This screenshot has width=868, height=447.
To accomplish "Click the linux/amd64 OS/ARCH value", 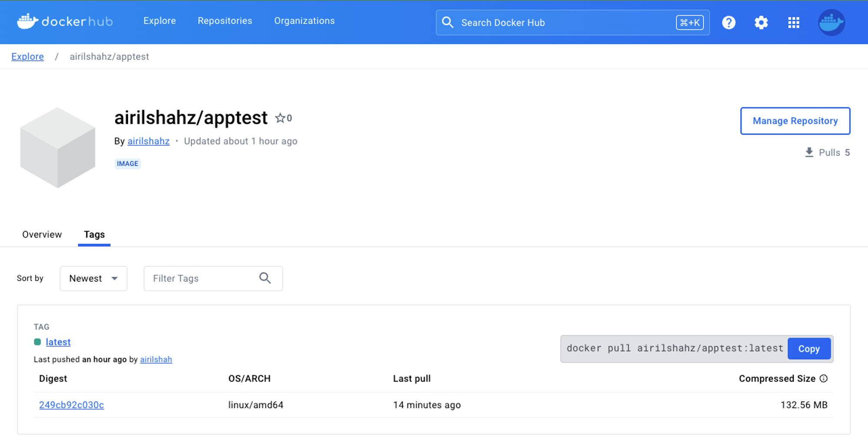I will [x=256, y=405].
